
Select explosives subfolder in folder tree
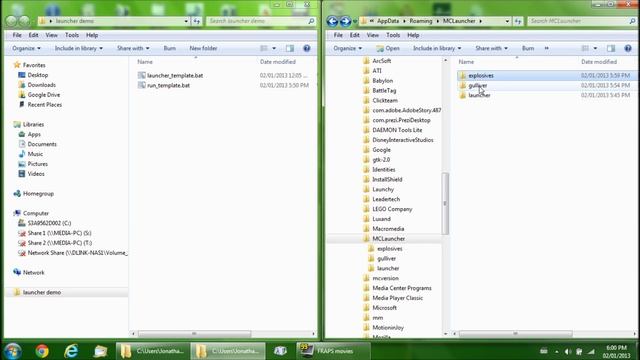(x=389, y=249)
